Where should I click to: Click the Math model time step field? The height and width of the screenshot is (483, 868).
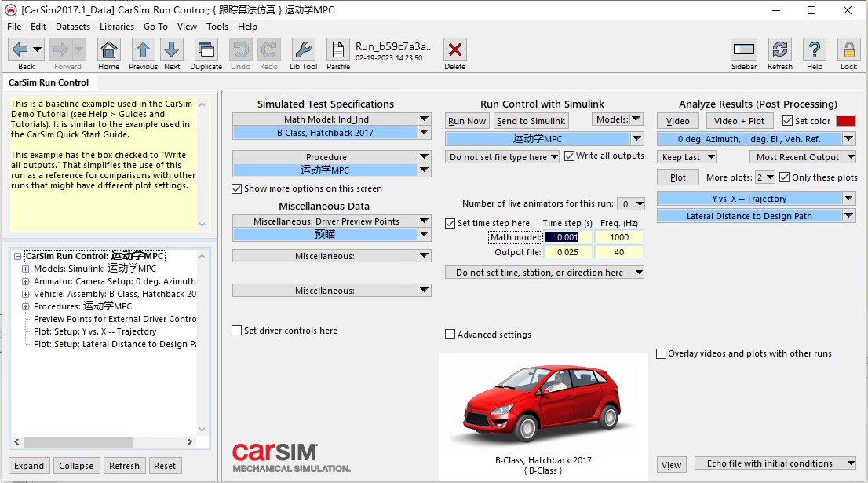click(x=568, y=237)
